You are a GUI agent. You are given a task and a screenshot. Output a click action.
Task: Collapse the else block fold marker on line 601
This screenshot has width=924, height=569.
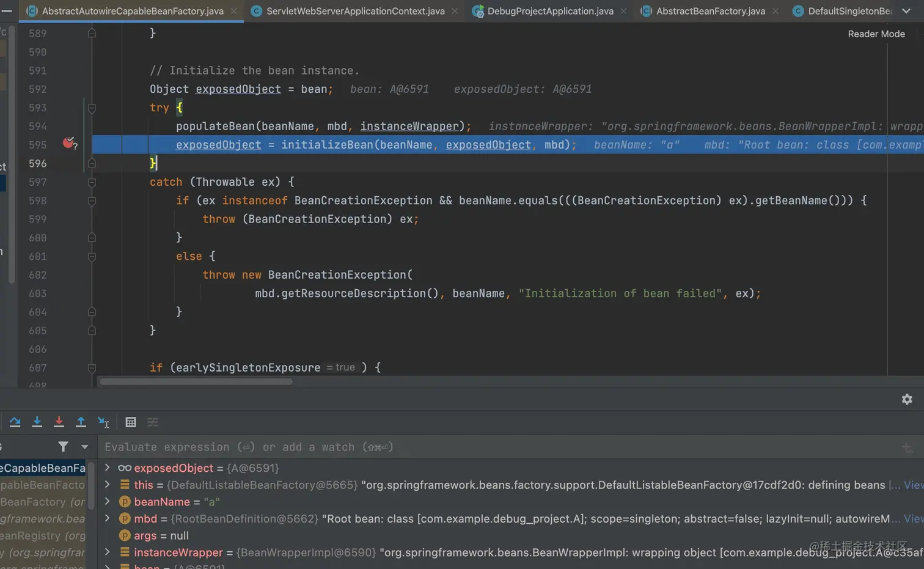click(92, 257)
